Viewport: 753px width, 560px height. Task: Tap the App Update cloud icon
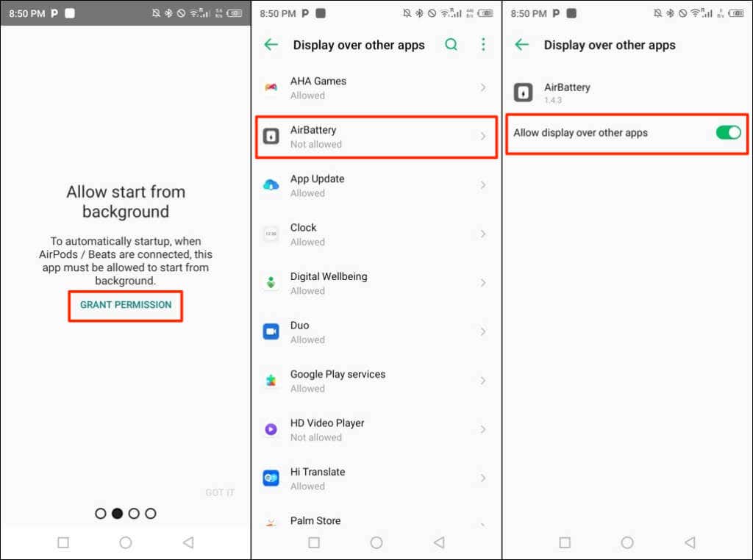[271, 184]
